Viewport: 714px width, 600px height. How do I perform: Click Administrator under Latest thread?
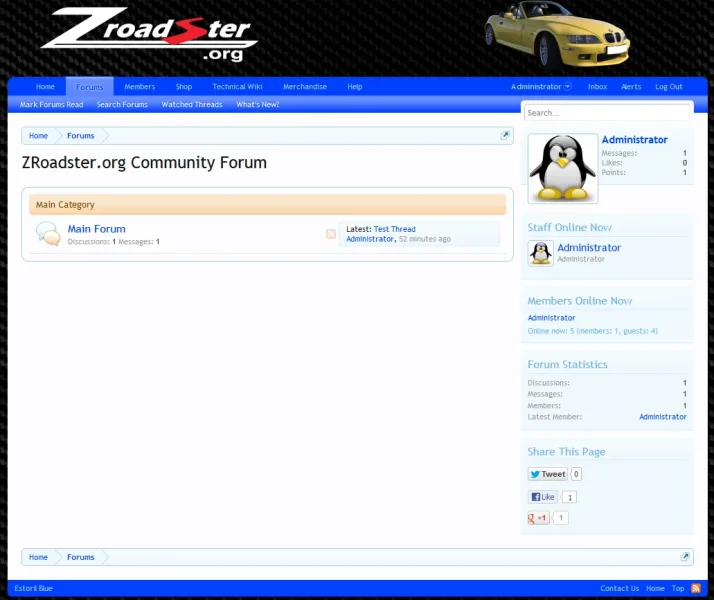(370, 239)
